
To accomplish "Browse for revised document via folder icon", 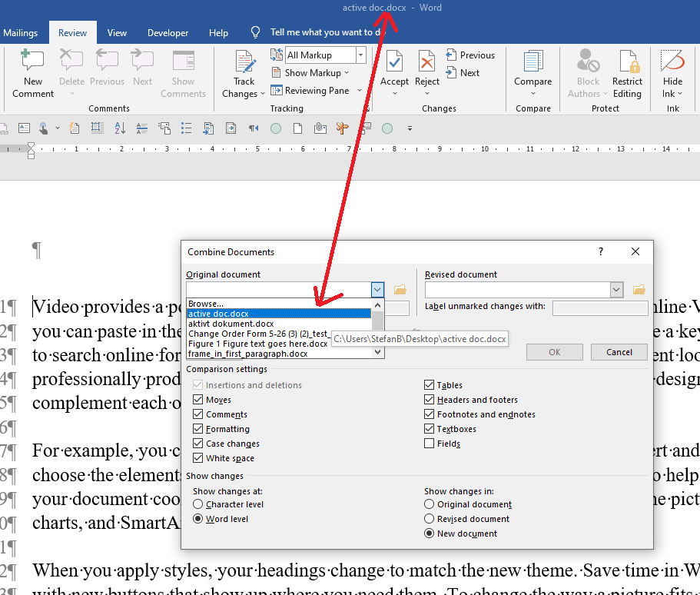I will [639, 290].
